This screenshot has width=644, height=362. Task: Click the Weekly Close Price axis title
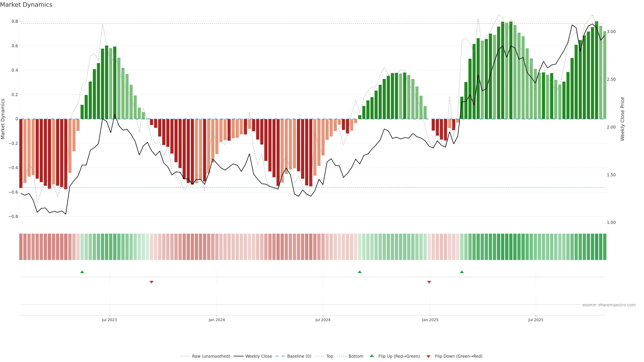(622, 119)
